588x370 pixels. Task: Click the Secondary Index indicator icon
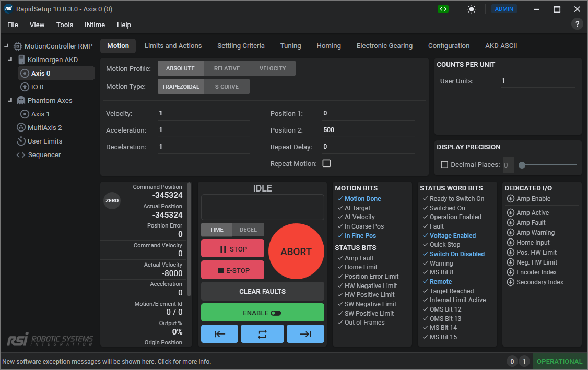point(510,282)
